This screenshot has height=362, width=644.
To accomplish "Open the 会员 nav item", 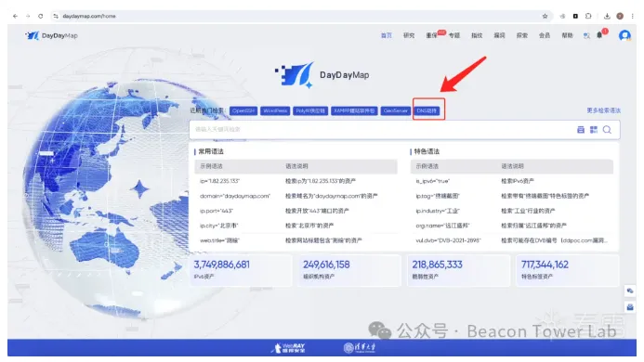I will (545, 35).
